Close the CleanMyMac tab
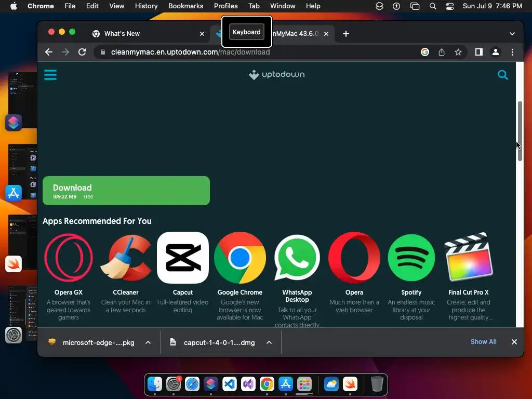Image resolution: width=532 pixels, height=399 pixels. [326, 34]
